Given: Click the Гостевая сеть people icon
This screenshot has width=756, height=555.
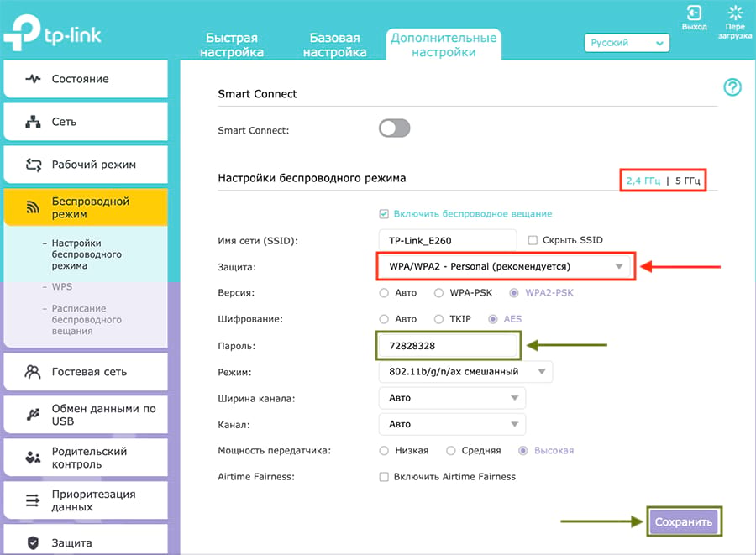Looking at the screenshot, I should pos(32,371).
